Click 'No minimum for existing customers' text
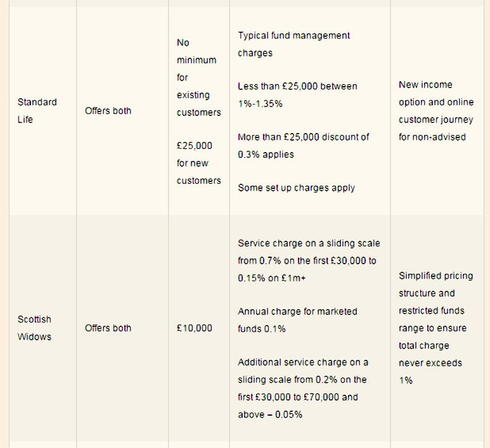 coord(199,77)
